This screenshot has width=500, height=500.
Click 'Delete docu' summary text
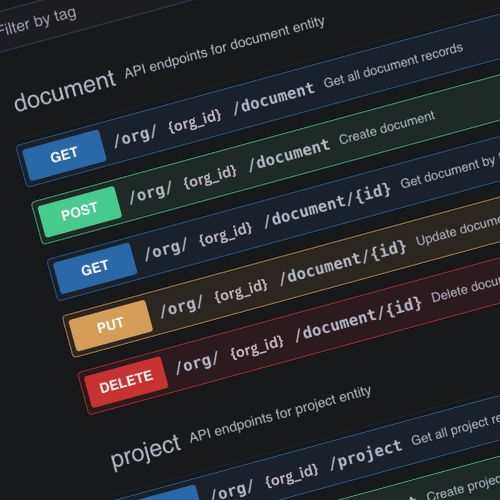point(466,290)
